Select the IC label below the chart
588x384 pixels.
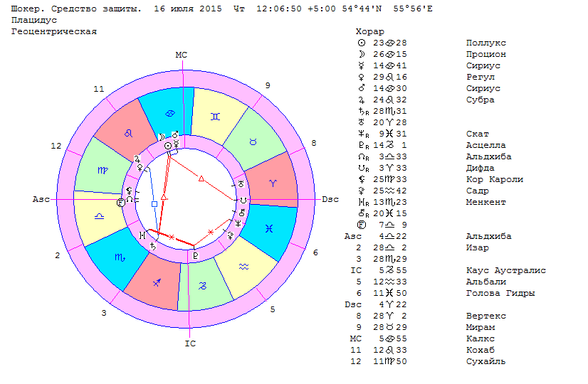pyautogui.click(x=189, y=343)
